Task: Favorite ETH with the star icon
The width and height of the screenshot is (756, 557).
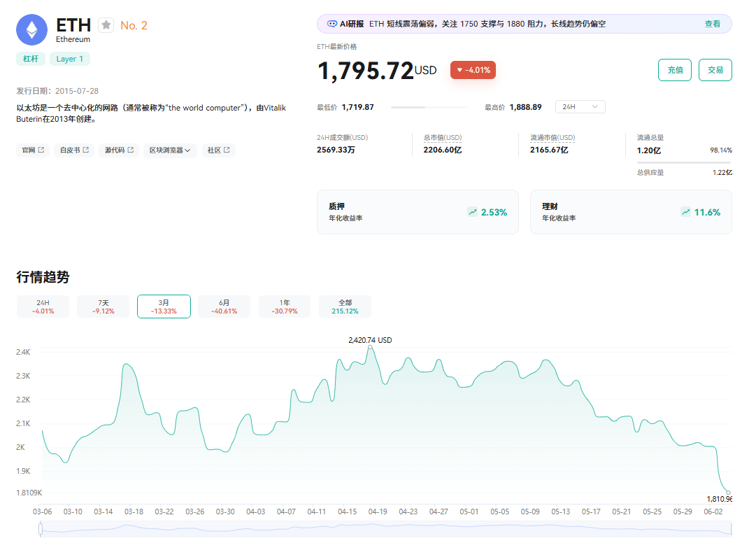Action: coord(106,25)
